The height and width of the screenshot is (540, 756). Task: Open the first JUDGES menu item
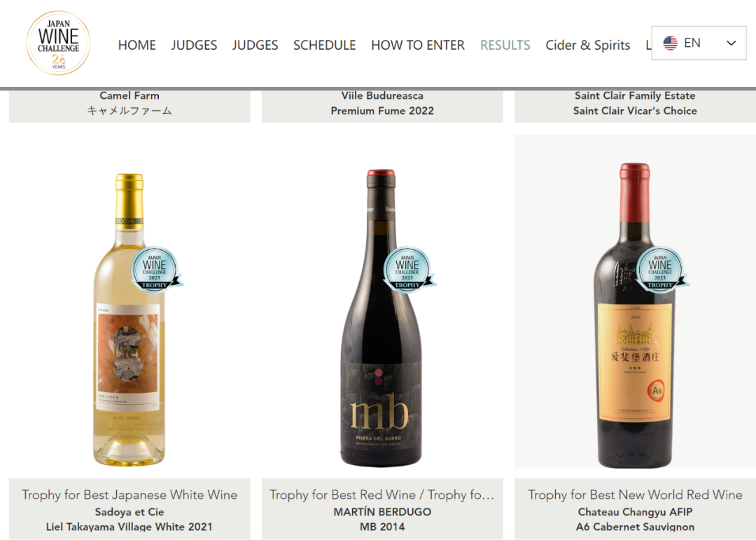point(194,45)
